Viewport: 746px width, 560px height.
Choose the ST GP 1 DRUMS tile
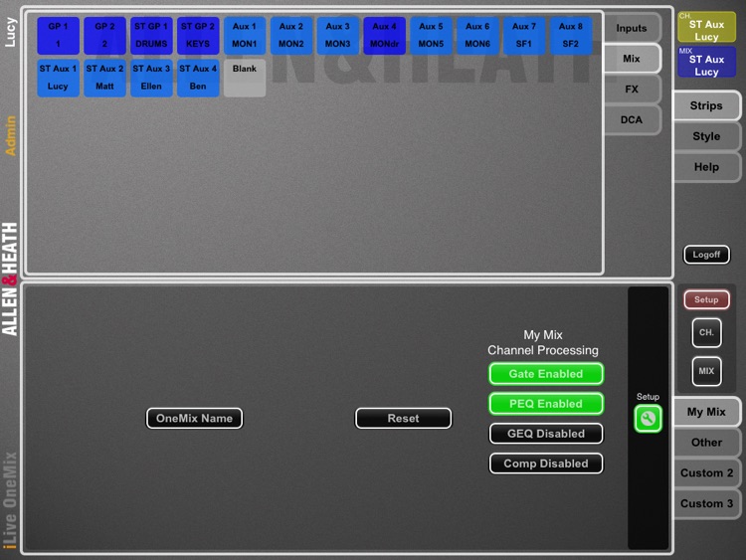click(x=151, y=35)
